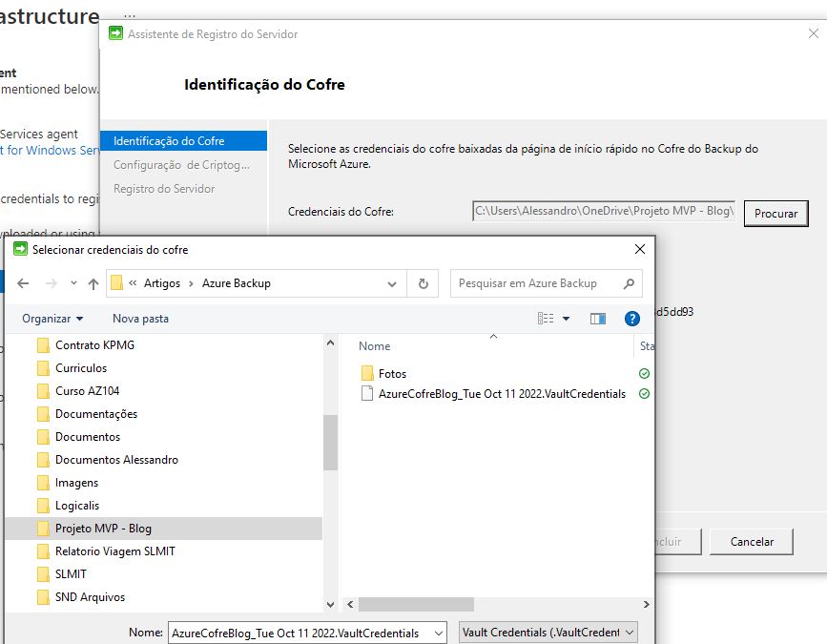Viewport: 827px width, 644px height.
Task: Close the Selecionar credenciais do cofre dialog
Action: tap(640, 249)
